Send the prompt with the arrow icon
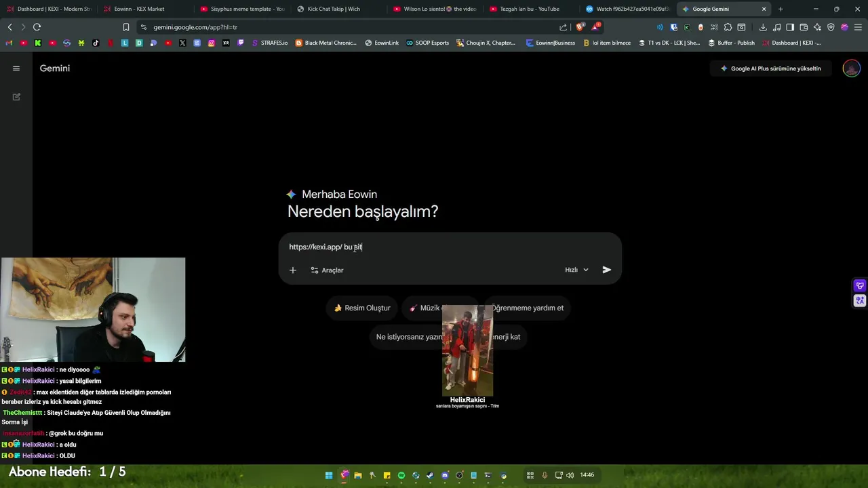Image resolution: width=868 pixels, height=488 pixels. coord(607,270)
